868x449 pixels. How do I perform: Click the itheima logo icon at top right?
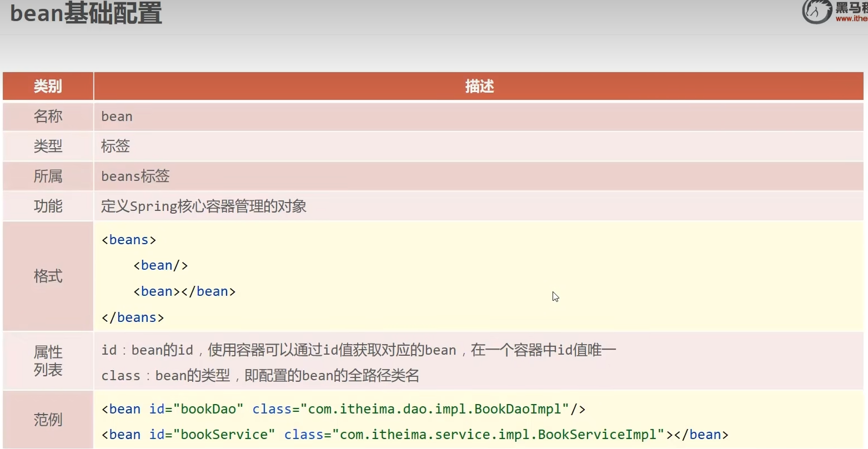816,12
